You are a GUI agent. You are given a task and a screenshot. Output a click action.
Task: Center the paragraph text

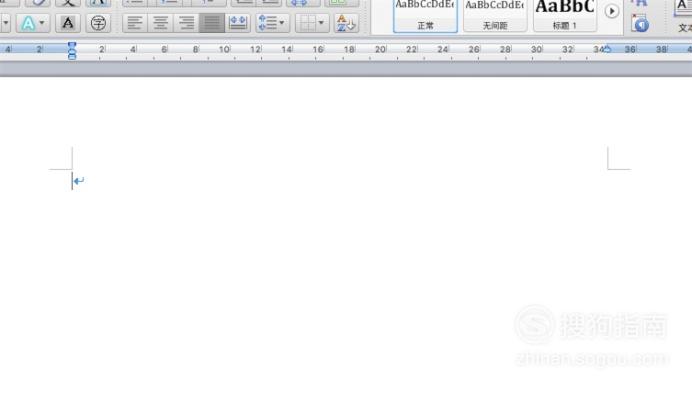pyautogui.click(x=161, y=23)
